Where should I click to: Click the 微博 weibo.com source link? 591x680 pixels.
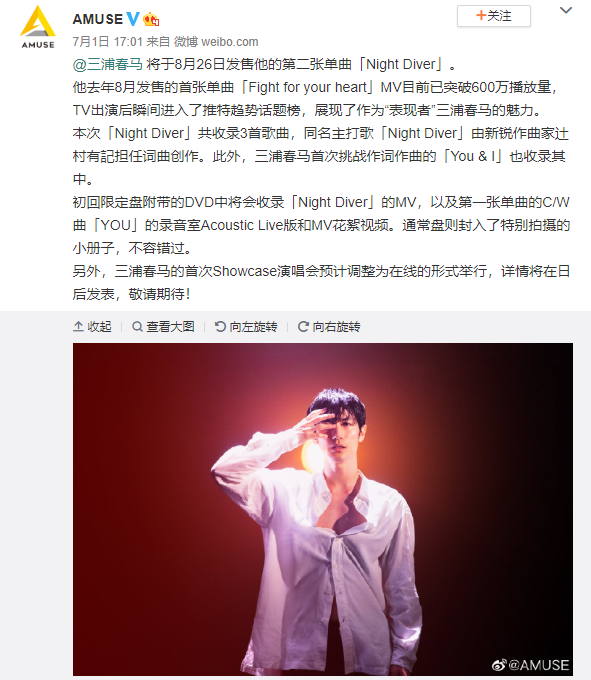point(216,42)
